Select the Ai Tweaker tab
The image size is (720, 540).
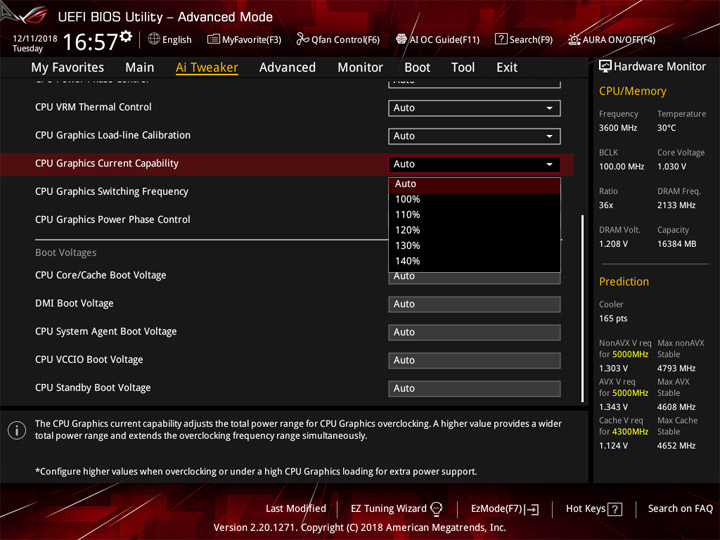(x=207, y=68)
